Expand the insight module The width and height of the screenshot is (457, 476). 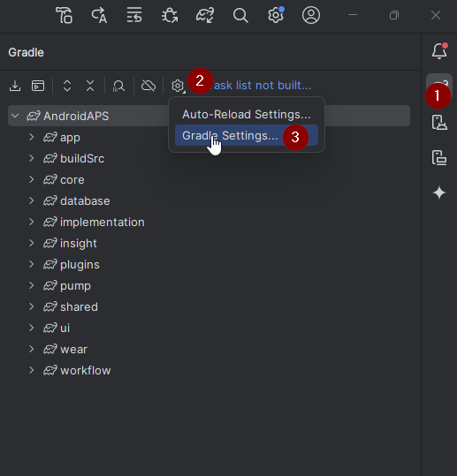31,243
